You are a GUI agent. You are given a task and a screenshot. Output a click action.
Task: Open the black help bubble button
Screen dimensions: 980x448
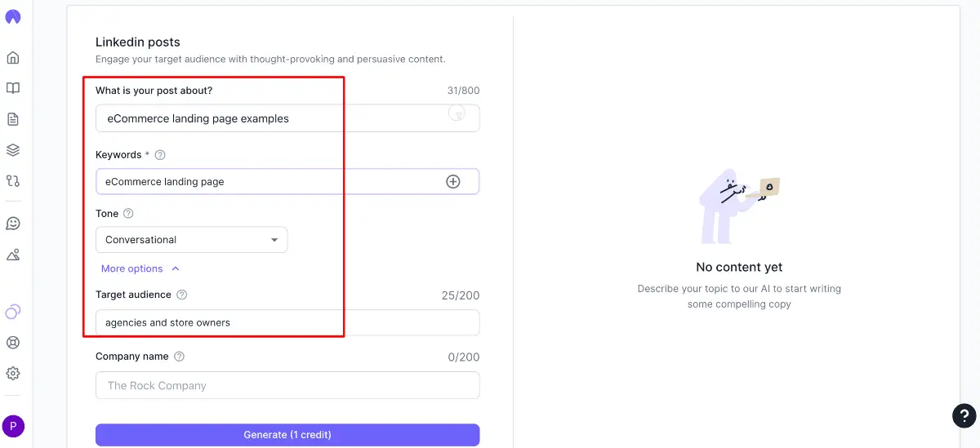(x=964, y=416)
